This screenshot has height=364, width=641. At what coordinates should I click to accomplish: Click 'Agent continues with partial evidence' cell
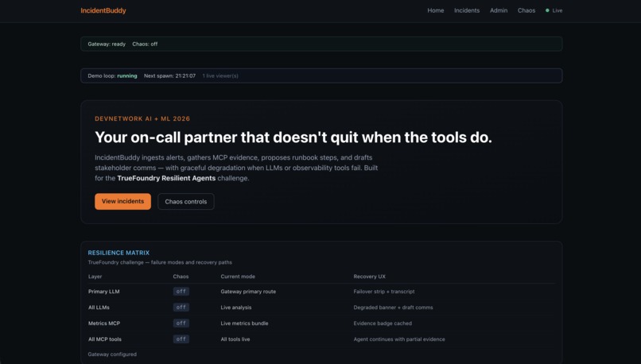pyautogui.click(x=399, y=339)
